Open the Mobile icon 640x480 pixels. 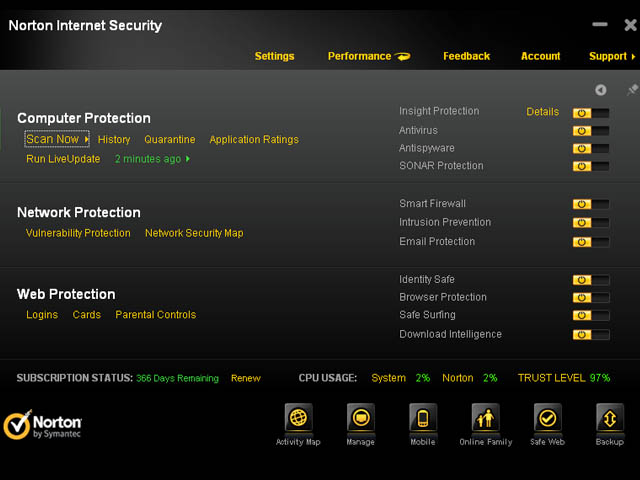click(423, 418)
